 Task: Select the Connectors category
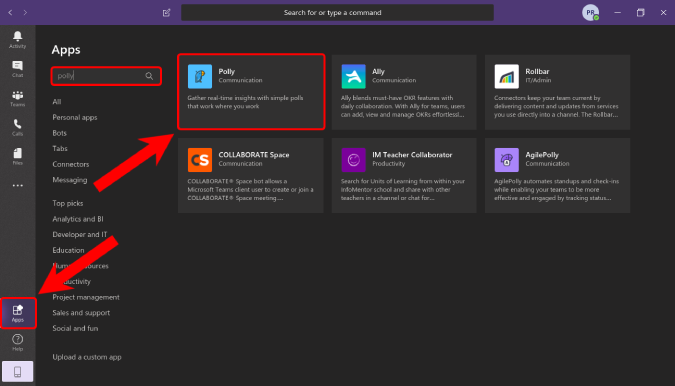pyautogui.click(x=71, y=164)
